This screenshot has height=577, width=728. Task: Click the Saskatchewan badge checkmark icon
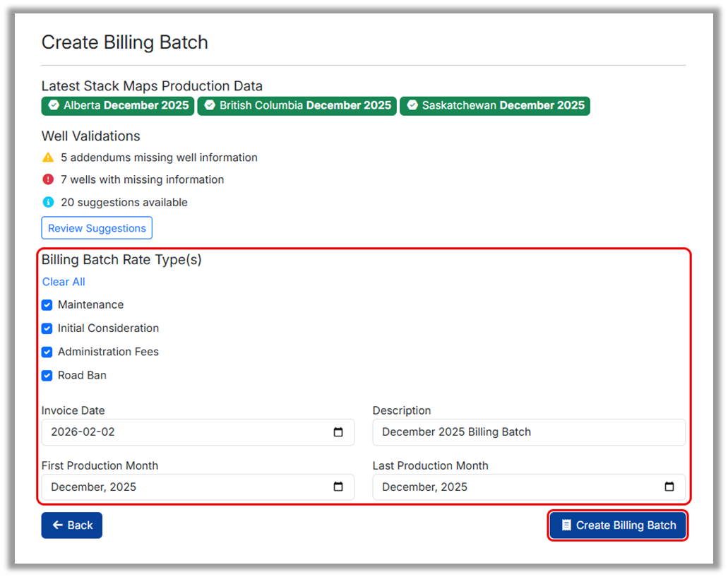tap(412, 106)
